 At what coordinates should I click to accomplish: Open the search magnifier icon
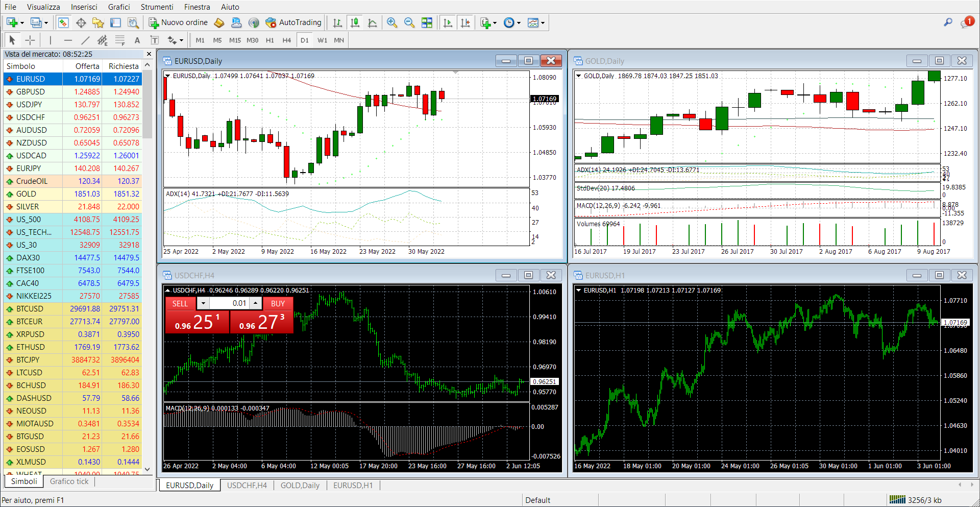point(948,22)
